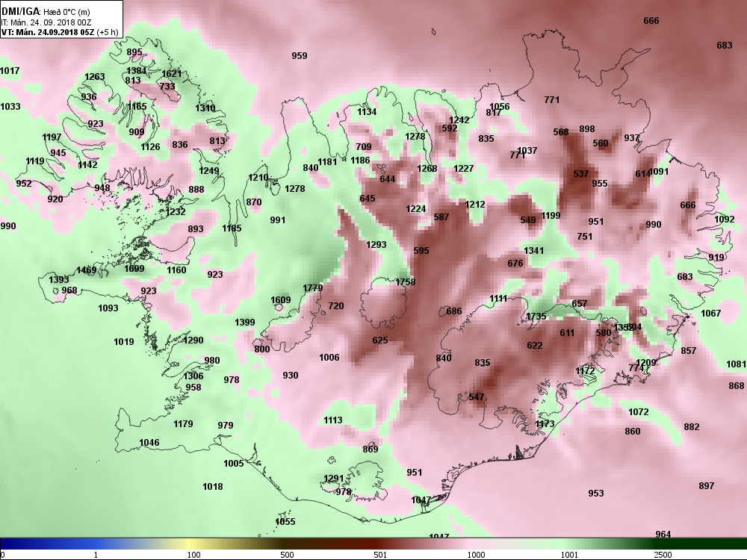Select the map value 1210
Screen dimensions: 747x560
tap(258, 178)
